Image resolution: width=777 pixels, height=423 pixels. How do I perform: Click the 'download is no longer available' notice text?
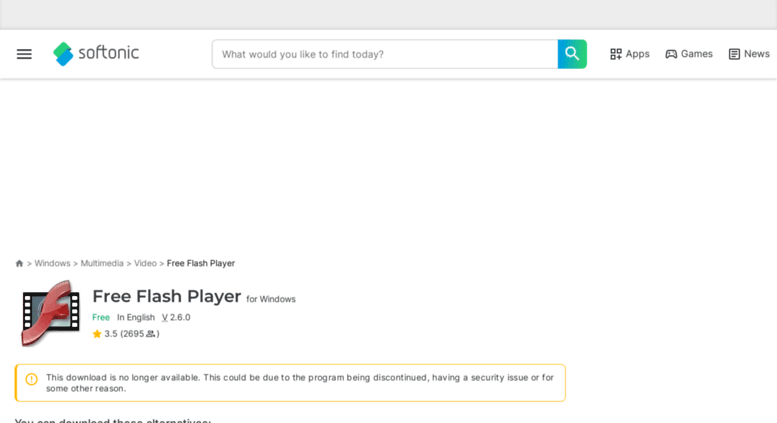pyautogui.click(x=300, y=383)
